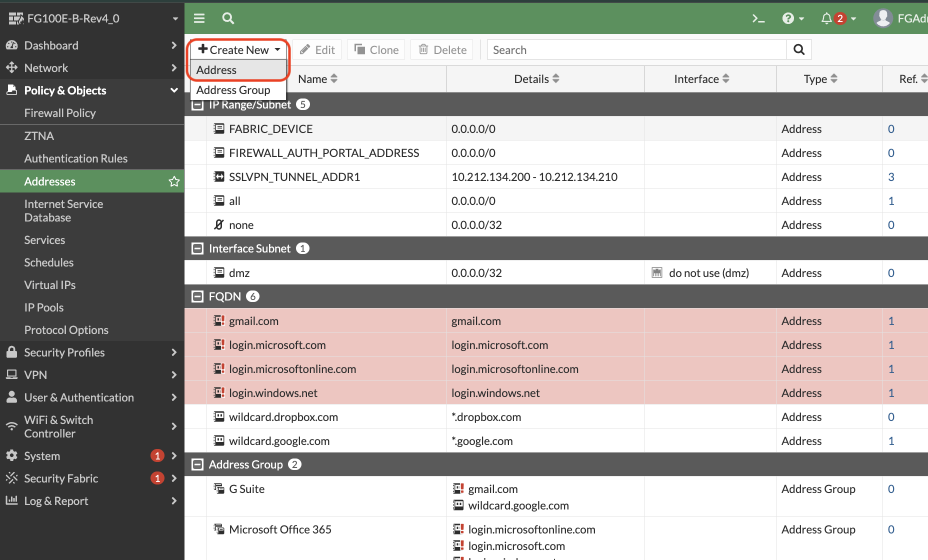
Task: Open the FG100E-B-Rev4_0 device dropdown
Action: pyautogui.click(x=175, y=18)
